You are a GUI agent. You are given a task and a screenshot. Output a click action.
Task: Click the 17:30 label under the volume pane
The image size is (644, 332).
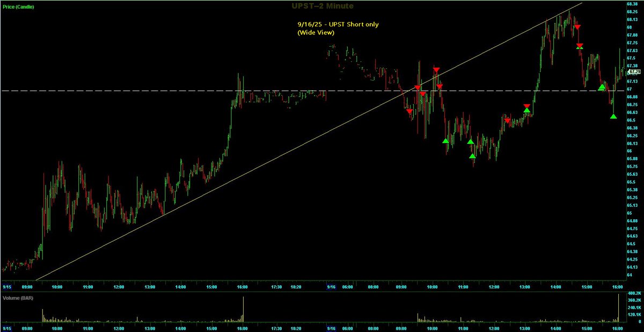[x=277, y=327]
